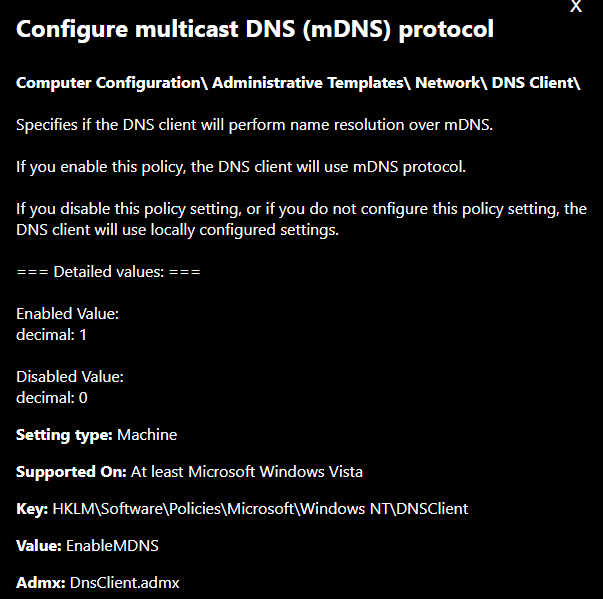Close the mDNS policy details panel
The image size is (603, 599).
point(576,6)
